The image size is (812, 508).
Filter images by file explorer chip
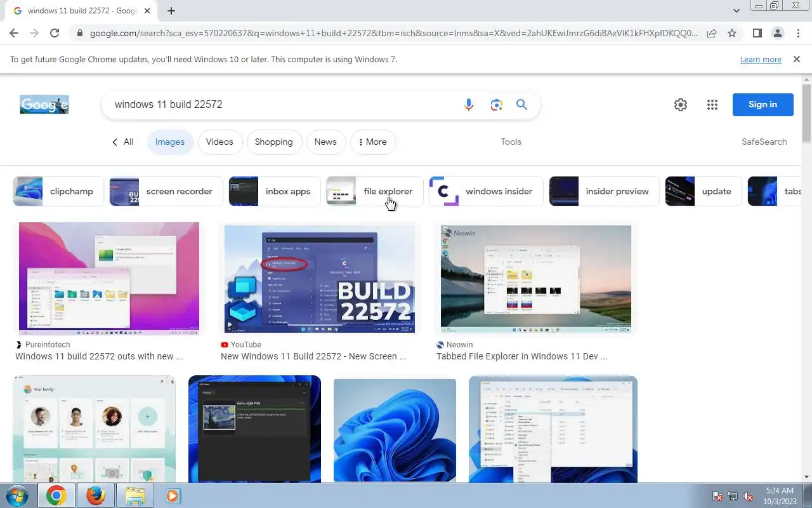tap(374, 191)
